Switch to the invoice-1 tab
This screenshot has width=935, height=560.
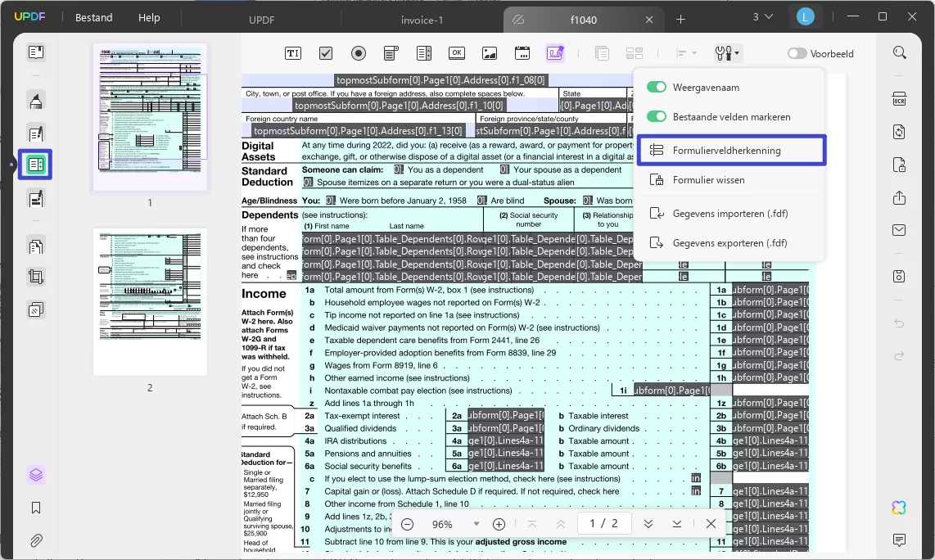[422, 20]
